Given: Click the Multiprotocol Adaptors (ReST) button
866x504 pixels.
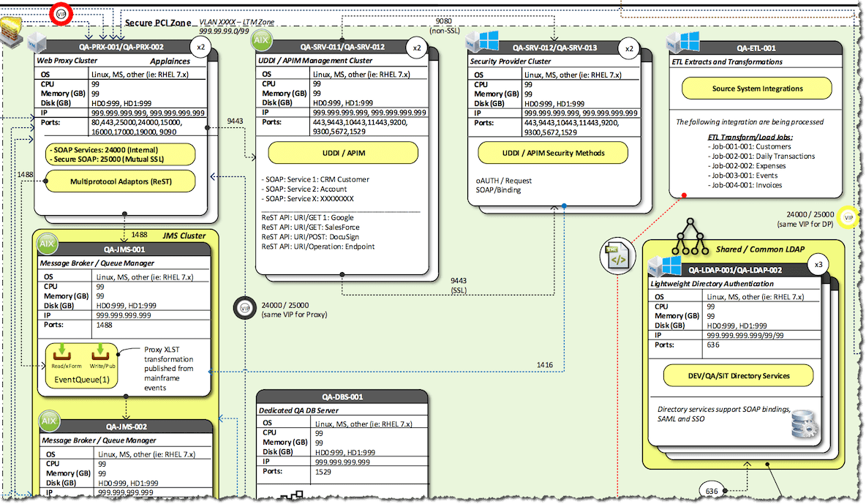Looking at the screenshot, I should (119, 181).
